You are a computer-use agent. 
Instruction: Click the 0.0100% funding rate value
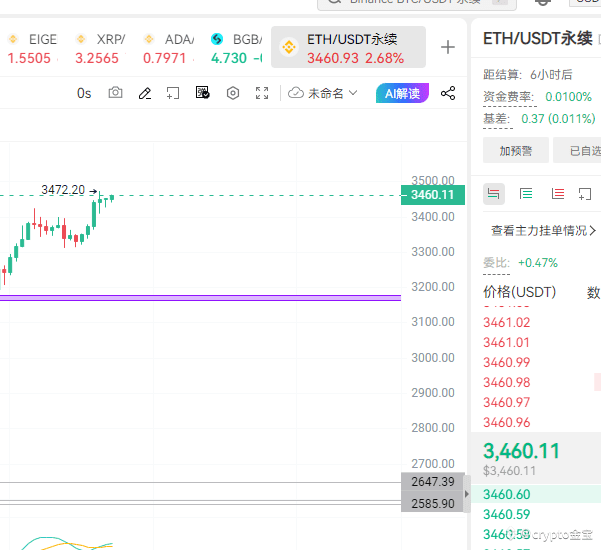pos(568,97)
